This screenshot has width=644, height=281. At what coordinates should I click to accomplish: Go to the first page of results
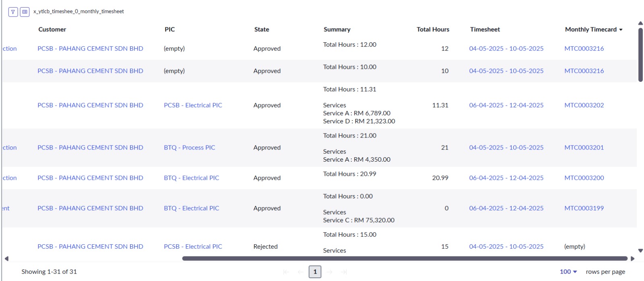pos(286,272)
